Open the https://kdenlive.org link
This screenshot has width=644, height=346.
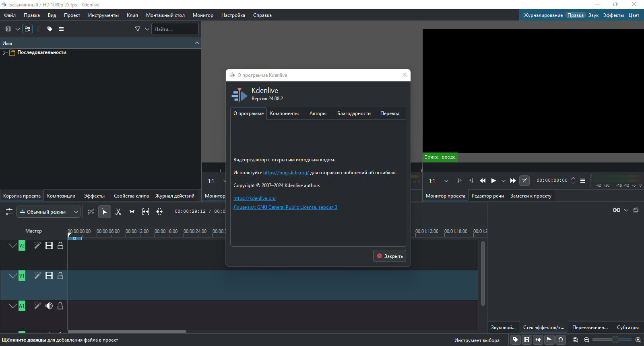pyautogui.click(x=254, y=198)
